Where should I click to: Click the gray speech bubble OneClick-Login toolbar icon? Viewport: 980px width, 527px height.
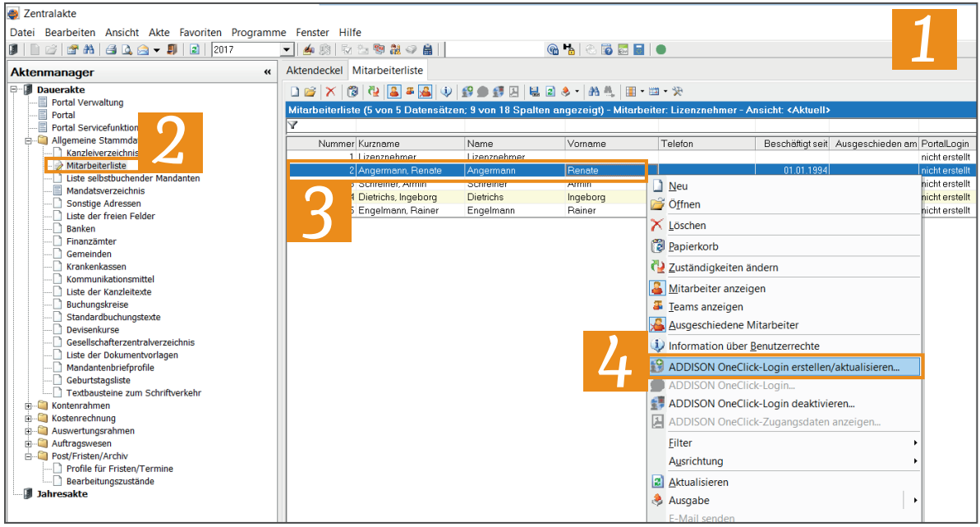pyautogui.click(x=482, y=92)
